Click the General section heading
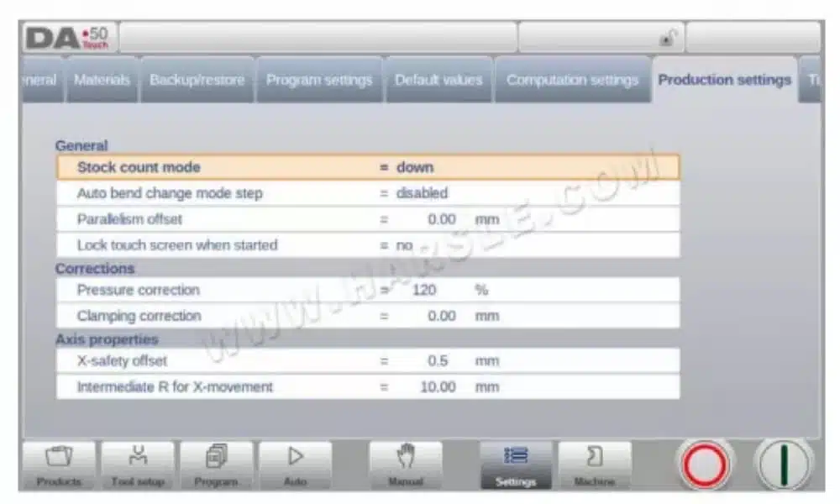 81,145
